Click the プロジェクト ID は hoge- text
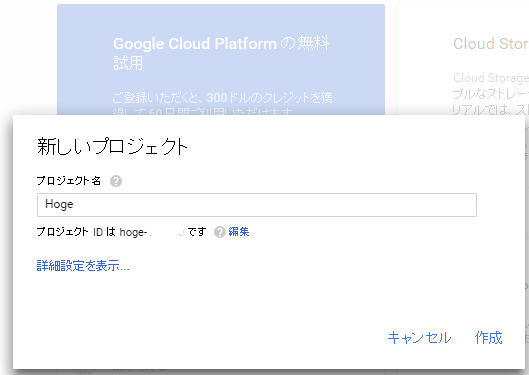This screenshot has width=529, height=375. 92,232
